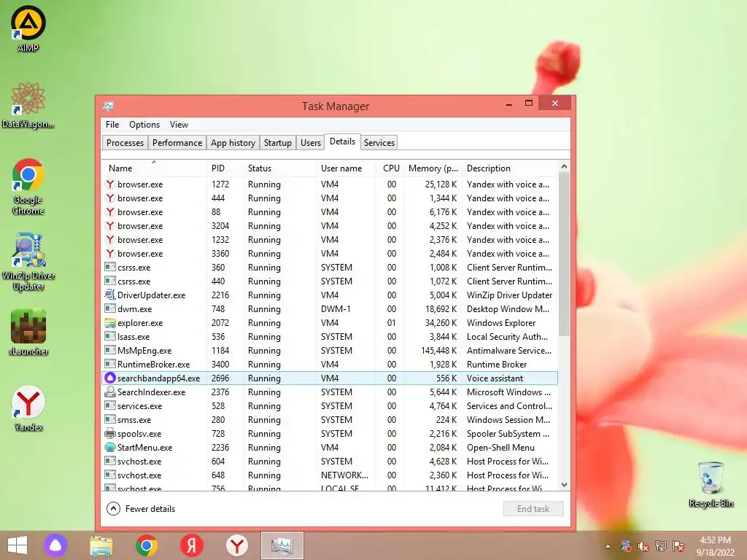Sort by the Status column header
This screenshot has width=747, height=560.
click(279, 168)
